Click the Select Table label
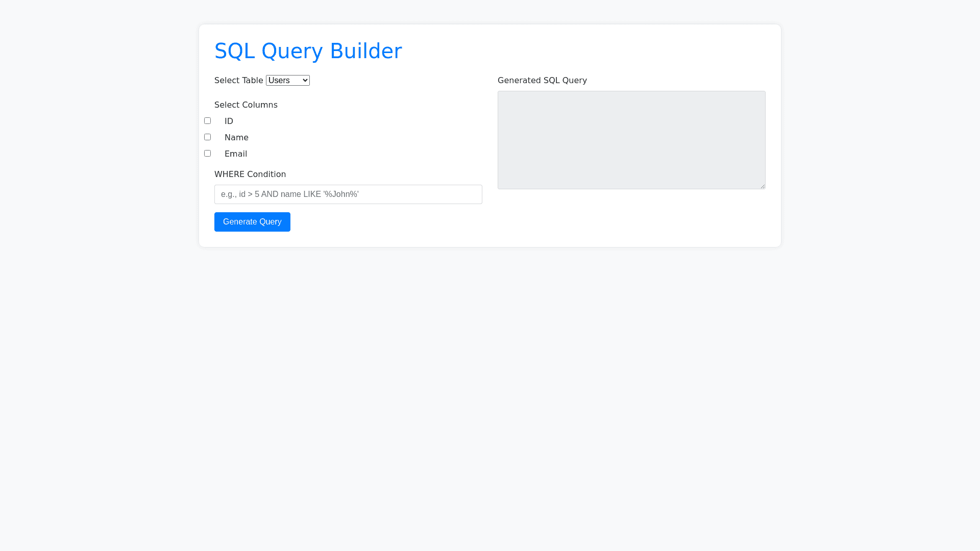980x551 pixels. click(238, 81)
